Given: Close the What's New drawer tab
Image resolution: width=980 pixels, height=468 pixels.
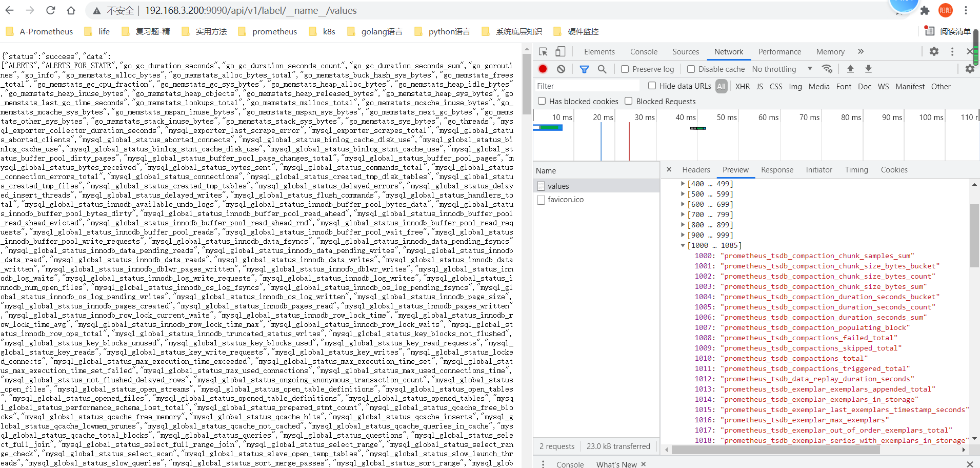Looking at the screenshot, I should pos(643,464).
